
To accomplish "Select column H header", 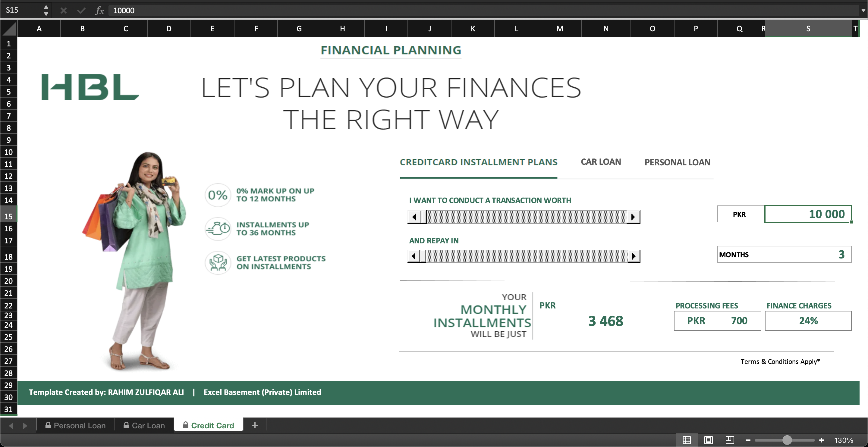I will pos(342,29).
